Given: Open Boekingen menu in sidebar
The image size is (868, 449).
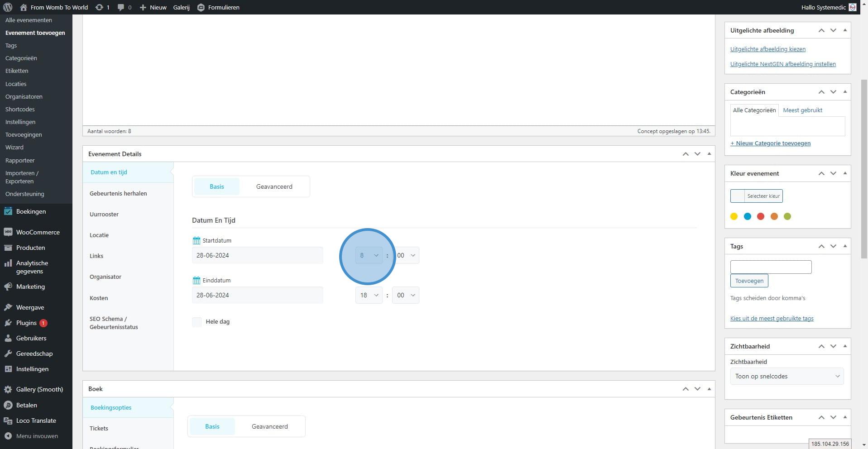Looking at the screenshot, I should 31,211.
